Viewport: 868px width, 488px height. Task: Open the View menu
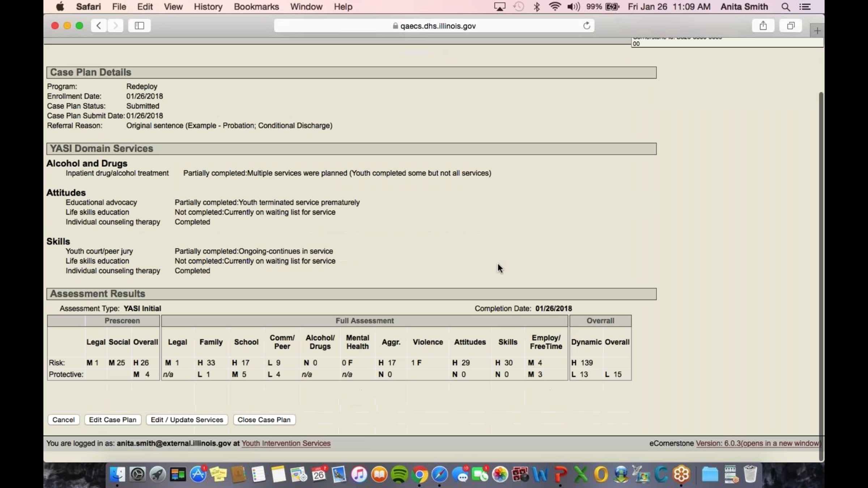click(173, 7)
